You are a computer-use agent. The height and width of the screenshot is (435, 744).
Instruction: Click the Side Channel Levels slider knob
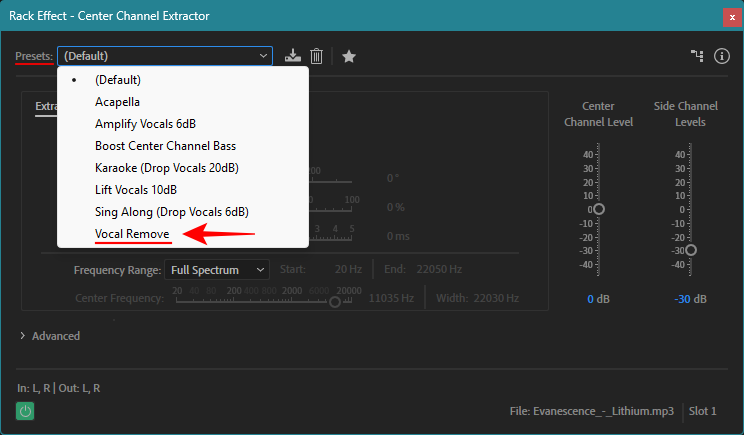click(x=690, y=250)
